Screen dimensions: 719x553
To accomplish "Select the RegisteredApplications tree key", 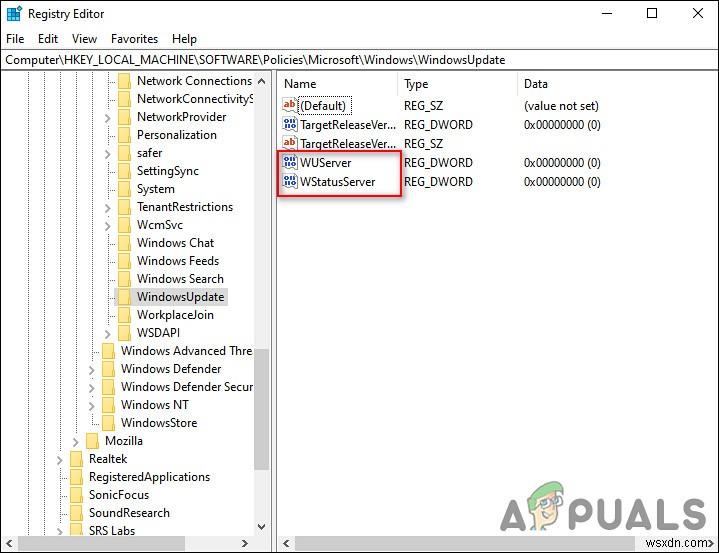I will click(x=149, y=477).
